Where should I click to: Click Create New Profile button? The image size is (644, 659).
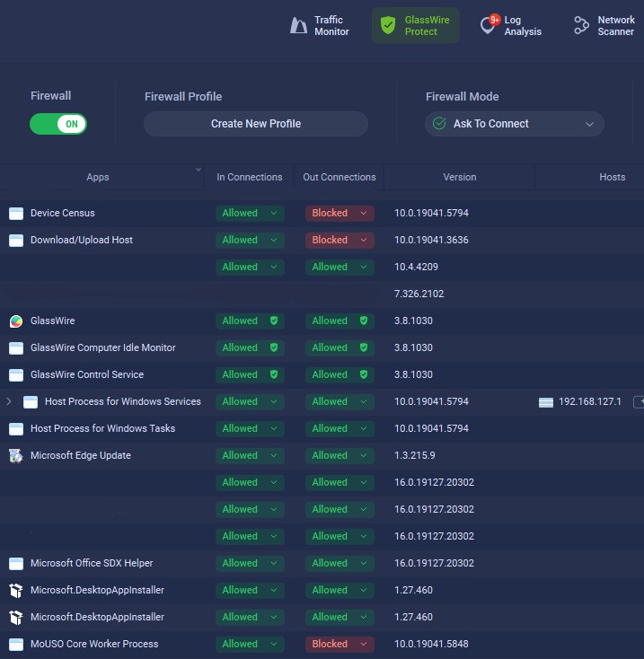click(x=256, y=124)
